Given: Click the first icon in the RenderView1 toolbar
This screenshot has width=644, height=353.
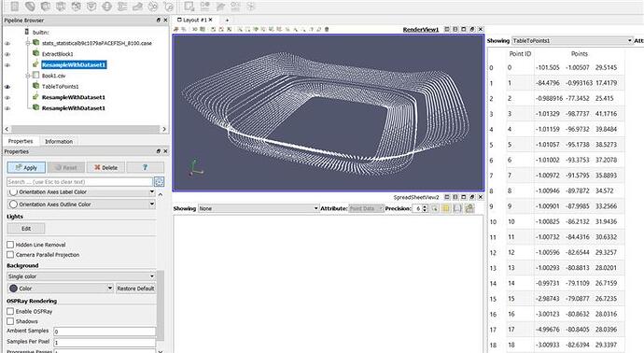Looking at the screenshot, I should pos(176,30).
